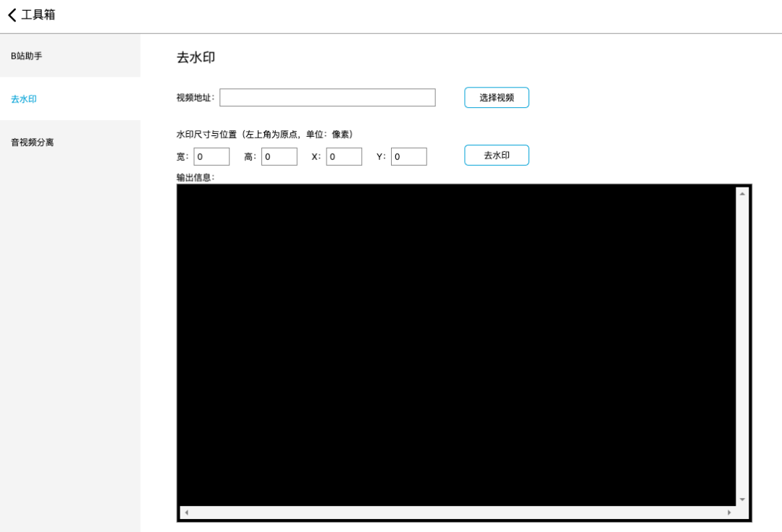Click the 去水印 page heading text
This screenshot has height=532, width=782.
click(195, 58)
